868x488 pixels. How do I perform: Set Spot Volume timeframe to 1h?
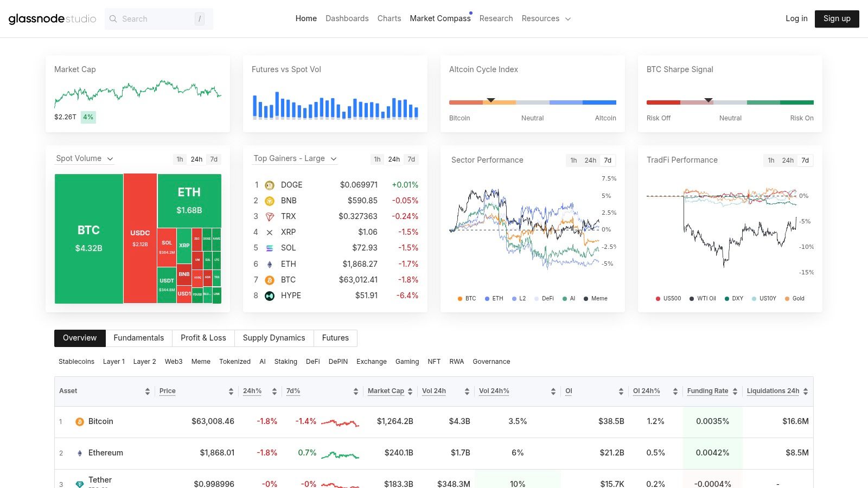click(180, 159)
